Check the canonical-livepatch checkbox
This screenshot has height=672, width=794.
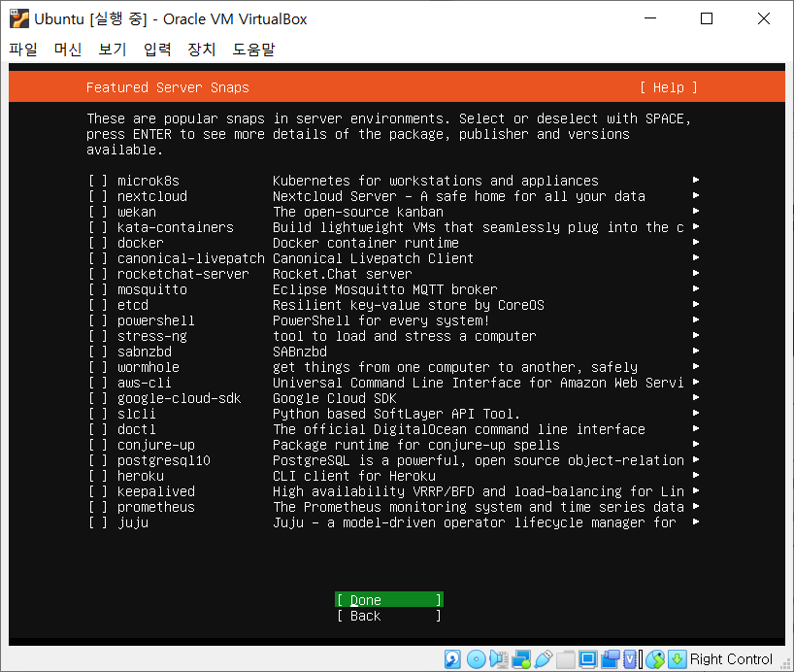pyautogui.click(x=98, y=258)
